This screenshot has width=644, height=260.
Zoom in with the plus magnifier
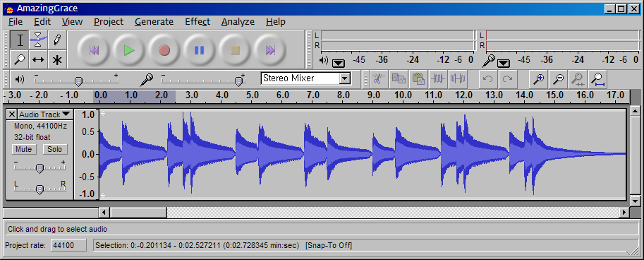[x=538, y=79]
